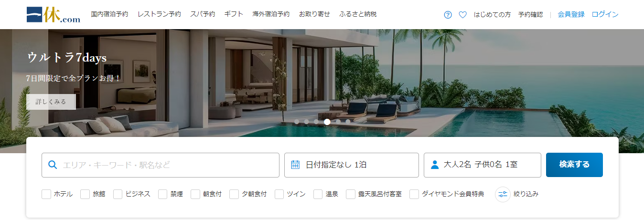Jump to the first carousel slide dot
The image size is (644, 220).
coord(297,122)
